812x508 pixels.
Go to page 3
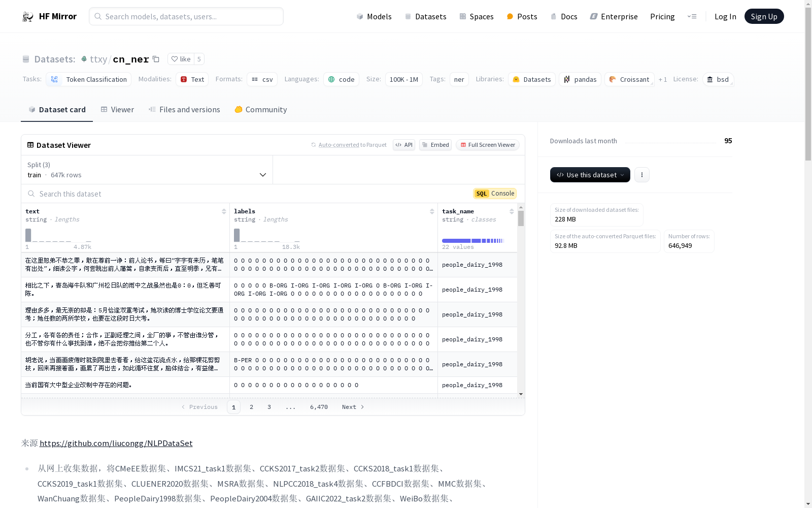[269, 407]
